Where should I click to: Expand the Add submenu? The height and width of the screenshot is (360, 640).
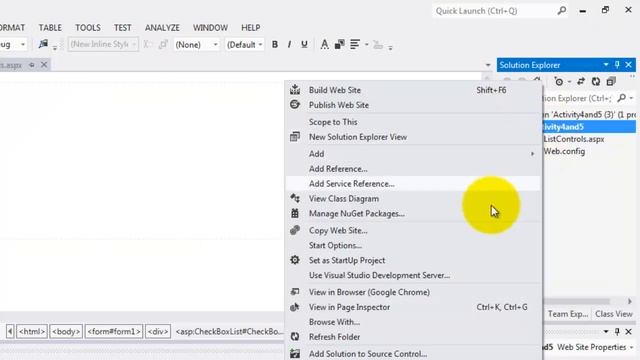[413, 154]
